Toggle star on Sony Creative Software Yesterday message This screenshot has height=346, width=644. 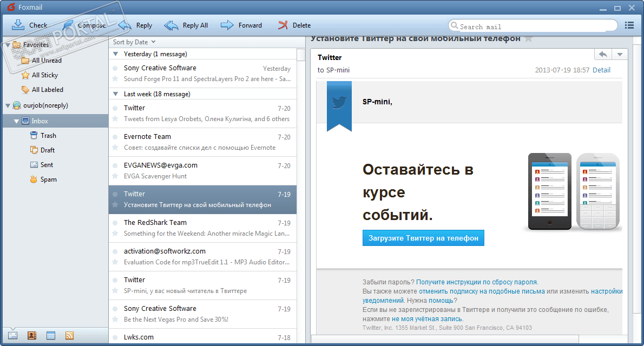coord(115,79)
